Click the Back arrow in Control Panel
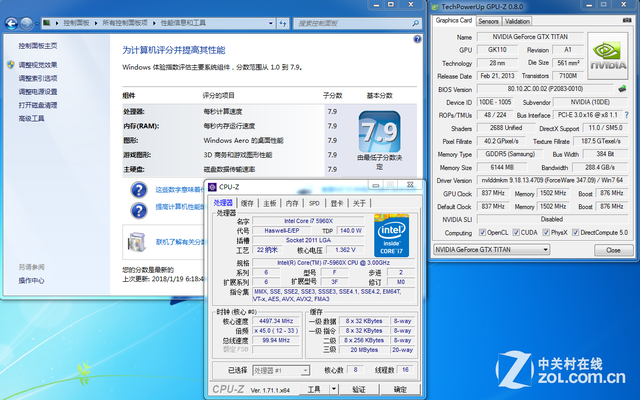The image size is (640, 400). pyautogui.click(x=11, y=24)
